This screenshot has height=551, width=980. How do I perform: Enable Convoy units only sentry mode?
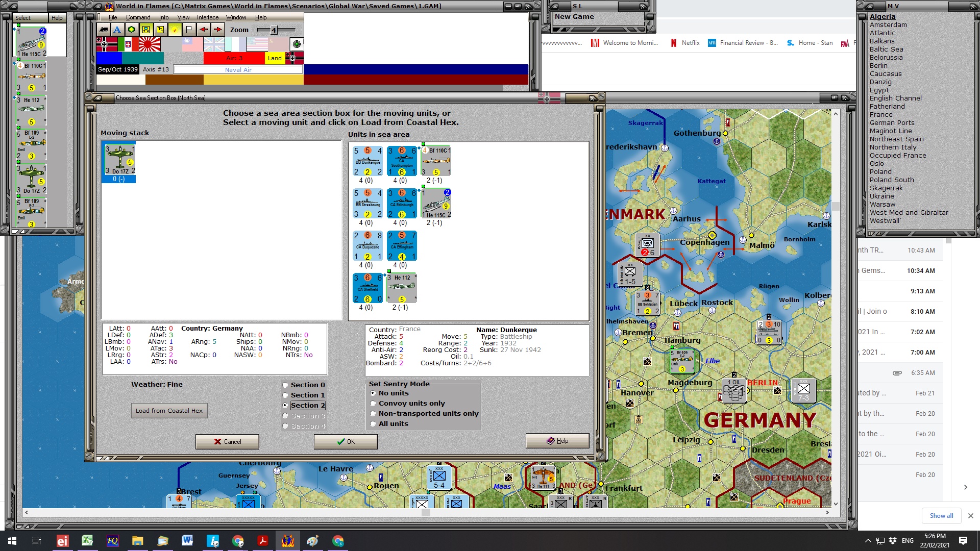click(374, 403)
